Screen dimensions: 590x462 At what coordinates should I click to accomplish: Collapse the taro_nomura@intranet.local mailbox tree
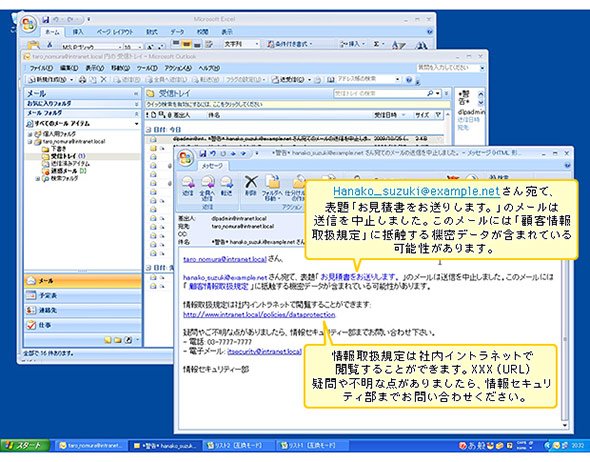[x=29, y=142]
